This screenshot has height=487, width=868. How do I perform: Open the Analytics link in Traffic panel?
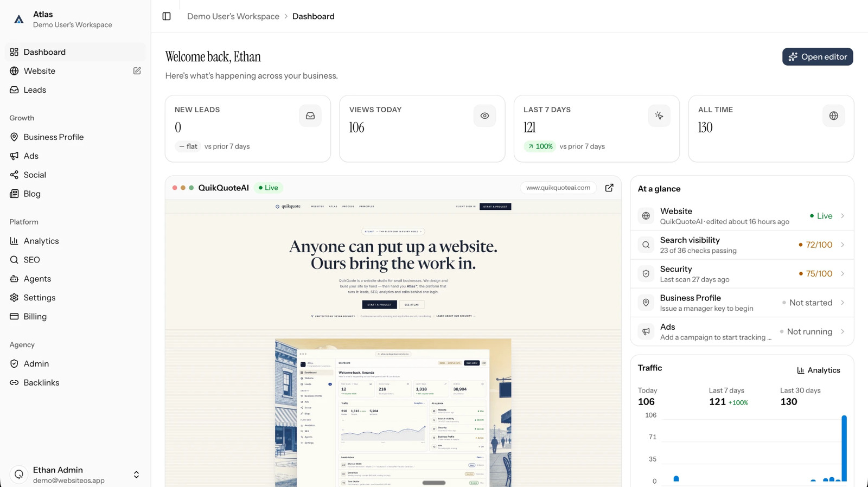pyautogui.click(x=819, y=370)
